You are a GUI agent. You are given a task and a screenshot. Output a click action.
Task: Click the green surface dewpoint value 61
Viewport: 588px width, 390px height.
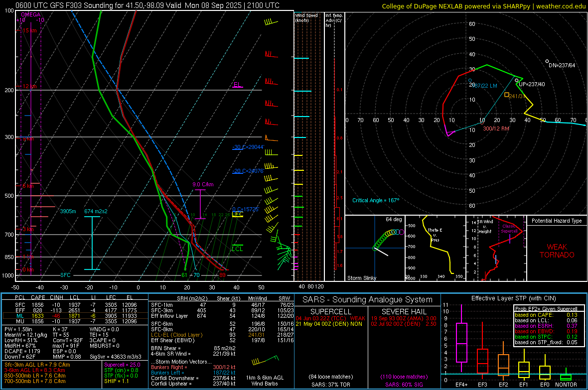pyautogui.click(x=184, y=275)
